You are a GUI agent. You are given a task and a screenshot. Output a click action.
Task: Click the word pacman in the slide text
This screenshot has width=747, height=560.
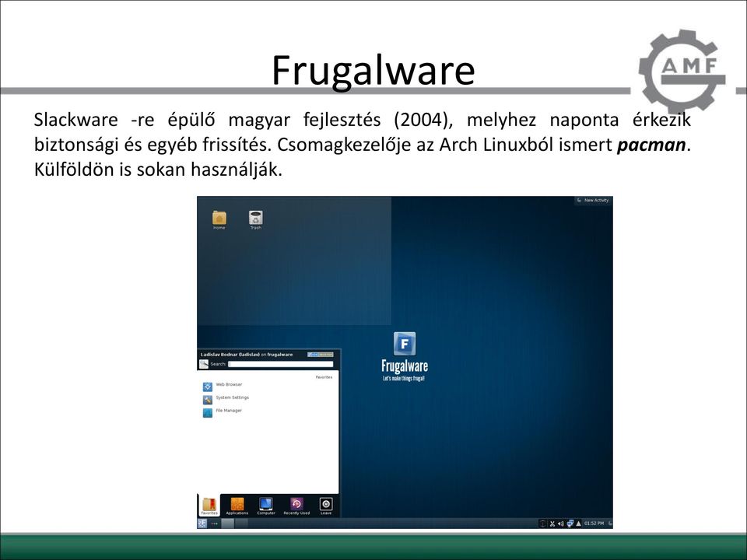(x=651, y=145)
